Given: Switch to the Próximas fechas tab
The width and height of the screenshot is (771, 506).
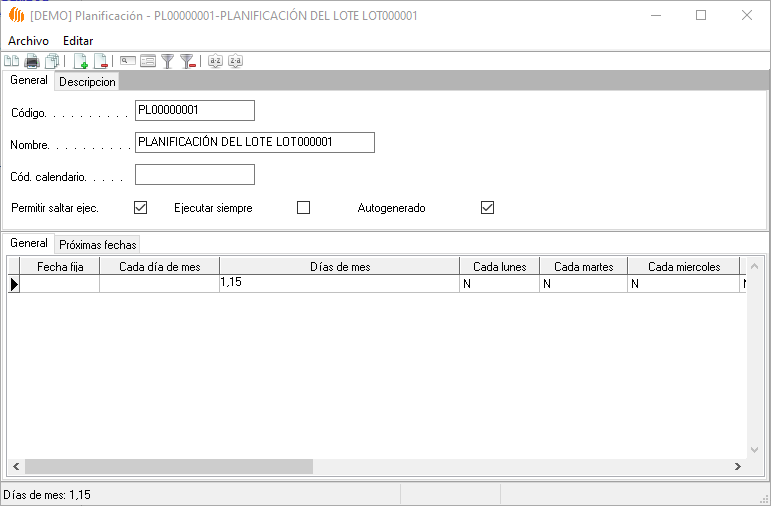Looking at the screenshot, I should tap(97, 244).
